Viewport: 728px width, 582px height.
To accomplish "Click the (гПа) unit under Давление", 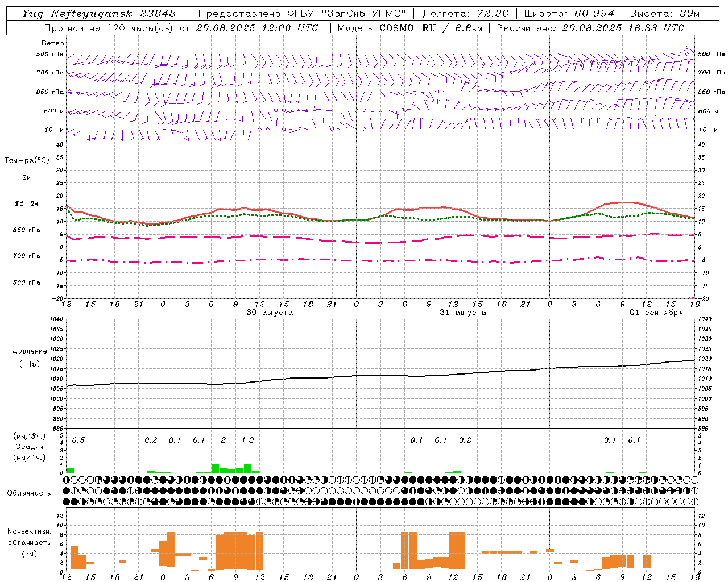I will [30, 364].
